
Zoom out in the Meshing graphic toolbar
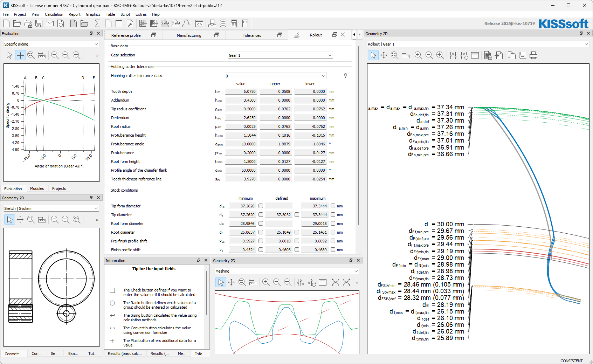277,282
